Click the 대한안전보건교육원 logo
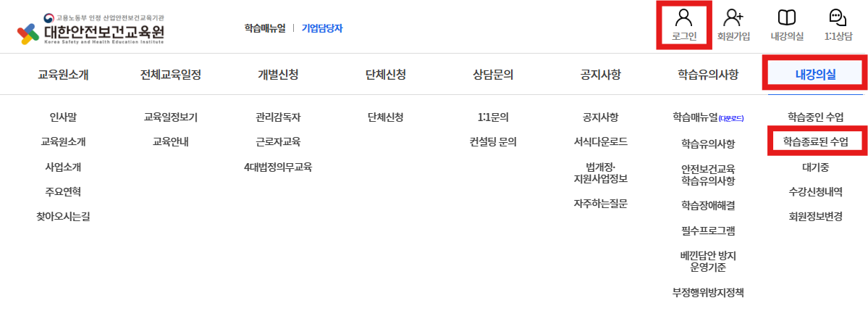Screen dimensions: 868x311 (x=91, y=30)
